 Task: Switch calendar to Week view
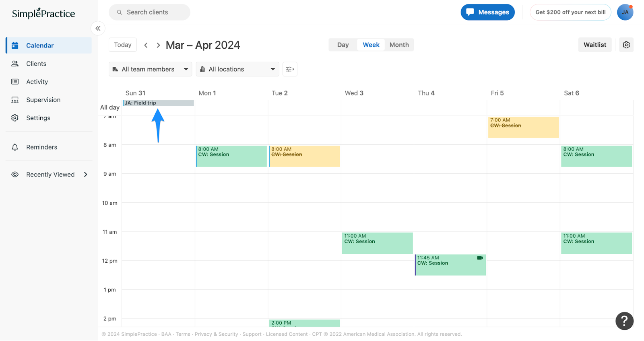(x=371, y=45)
